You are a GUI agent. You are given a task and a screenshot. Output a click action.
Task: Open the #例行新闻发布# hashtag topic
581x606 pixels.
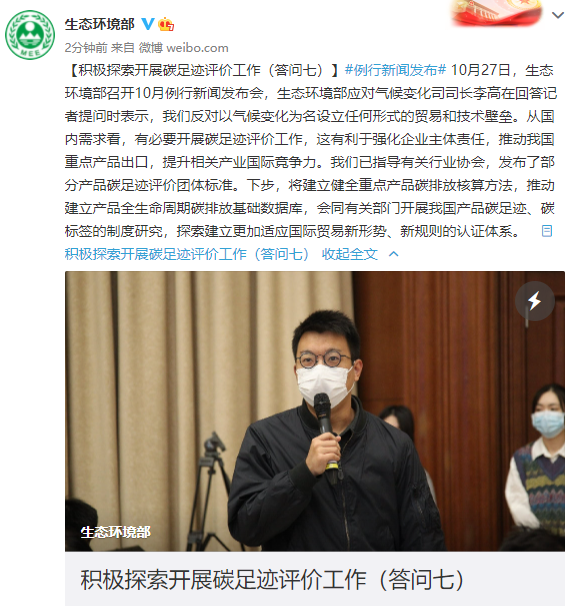(x=395, y=70)
